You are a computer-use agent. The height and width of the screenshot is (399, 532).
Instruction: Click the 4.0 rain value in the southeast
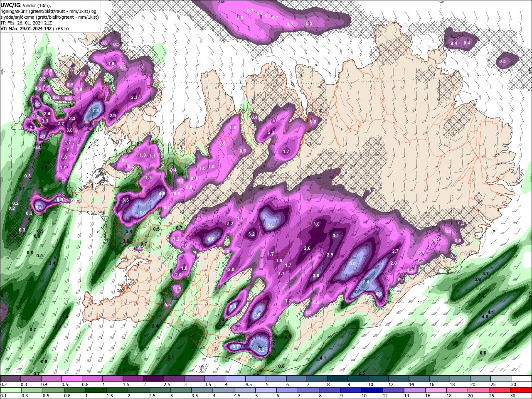[485, 317]
